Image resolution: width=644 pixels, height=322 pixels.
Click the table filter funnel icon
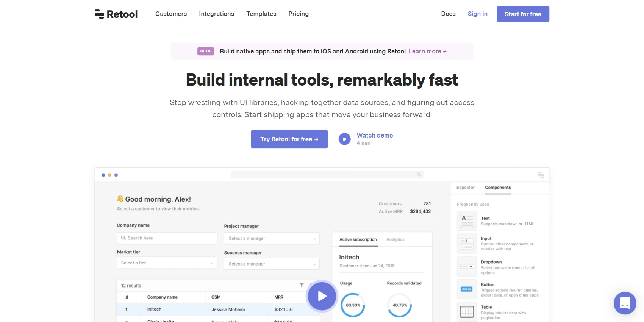[302, 285]
